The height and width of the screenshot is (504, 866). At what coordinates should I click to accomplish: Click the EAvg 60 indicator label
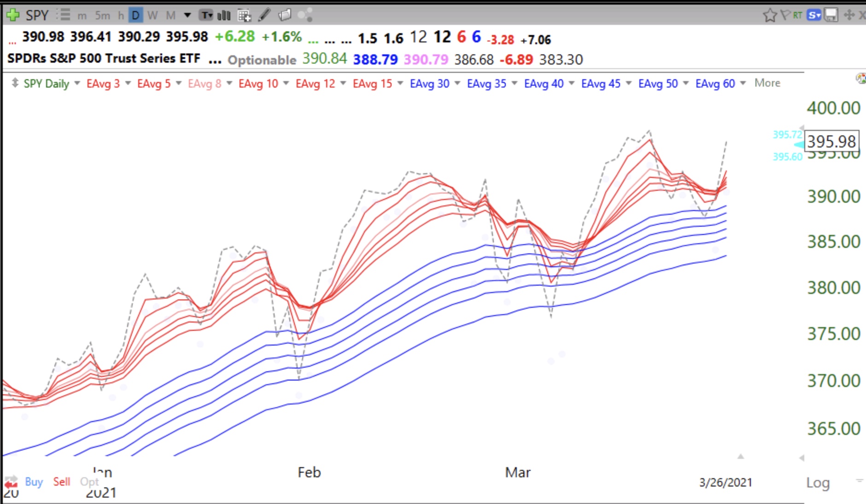(x=715, y=83)
